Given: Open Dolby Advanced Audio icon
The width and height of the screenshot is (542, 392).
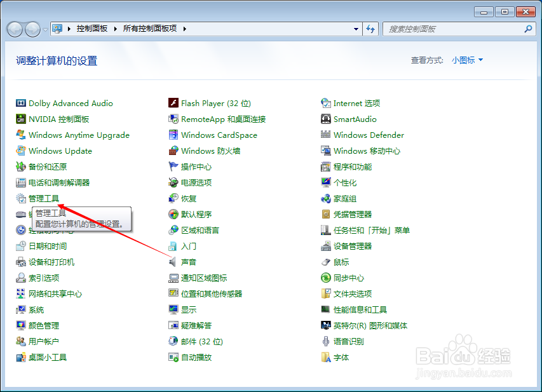Looking at the screenshot, I should tap(21, 103).
